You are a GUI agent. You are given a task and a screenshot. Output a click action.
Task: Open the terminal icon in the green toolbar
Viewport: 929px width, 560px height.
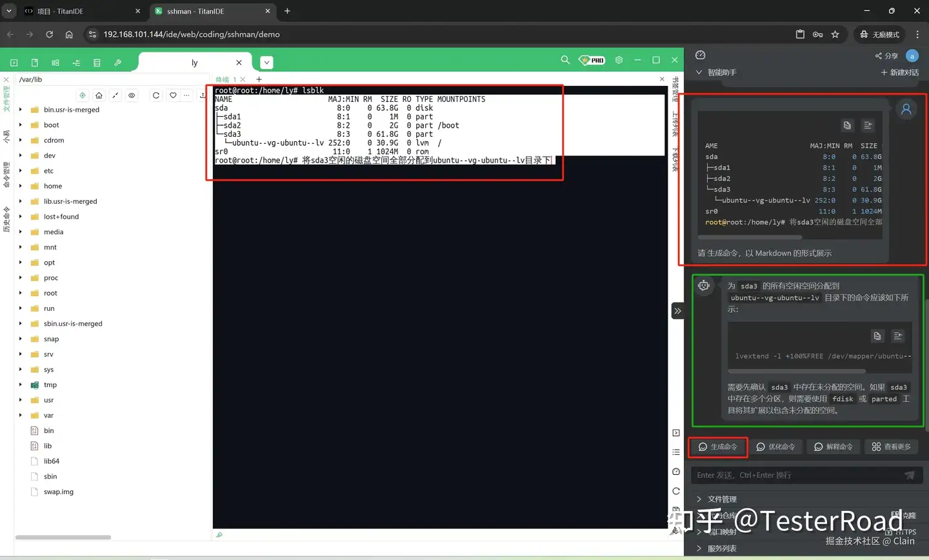click(x=14, y=63)
